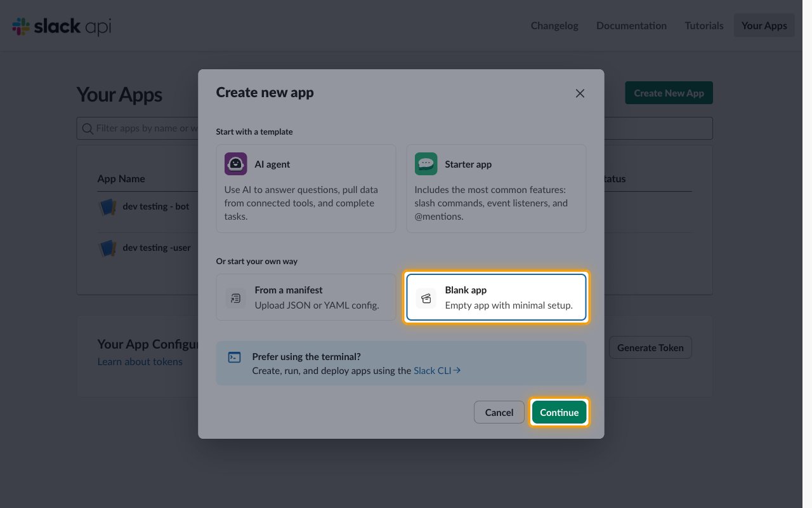This screenshot has height=508, width=812.
Task: Click the Upload JSON or YAML config description
Action: (317, 305)
